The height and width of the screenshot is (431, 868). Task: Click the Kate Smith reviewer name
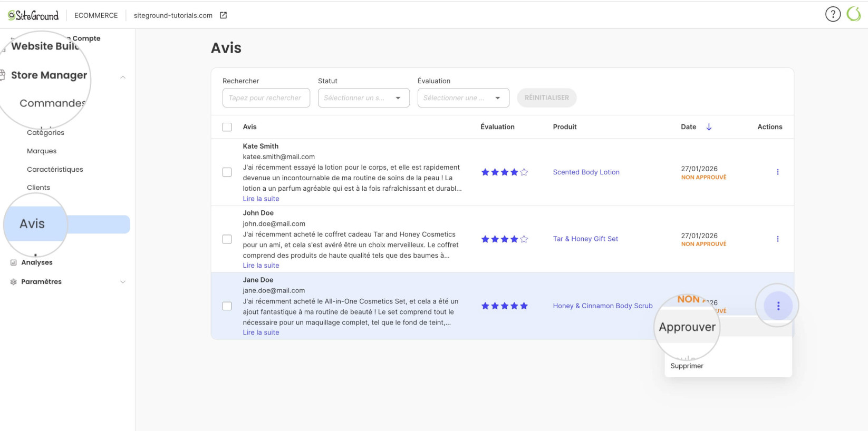261,146
